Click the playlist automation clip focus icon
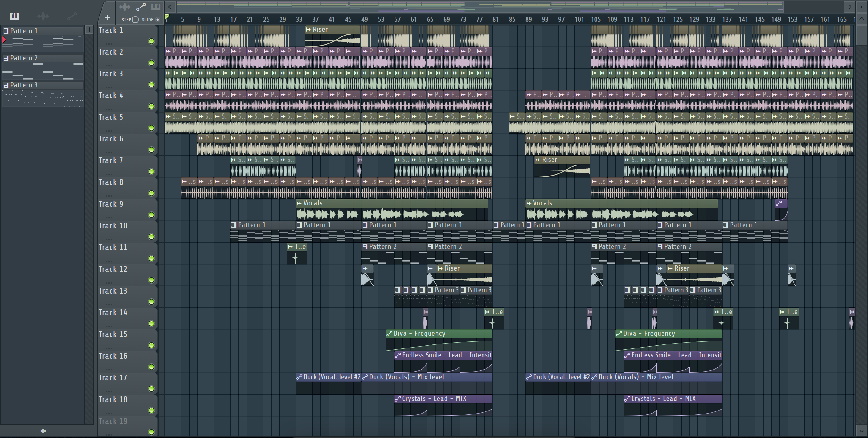This screenshot has width=868, height=438. point(141,7)
